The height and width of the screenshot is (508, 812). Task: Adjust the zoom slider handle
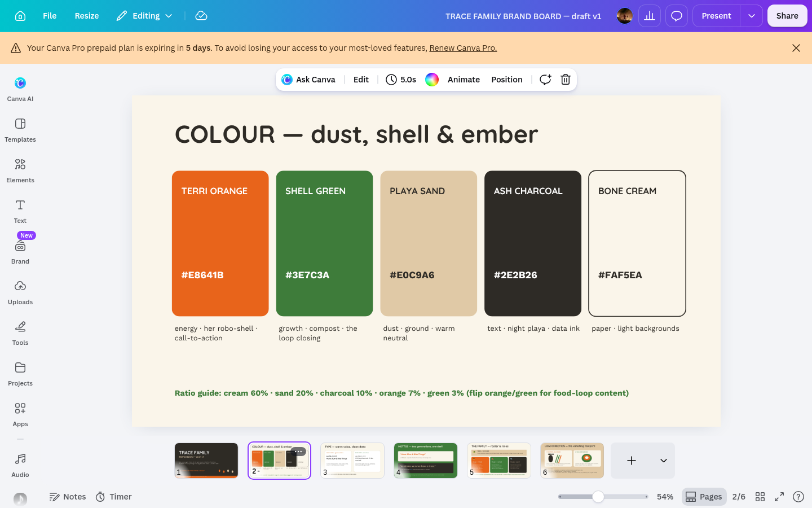(x=598, y=497)
